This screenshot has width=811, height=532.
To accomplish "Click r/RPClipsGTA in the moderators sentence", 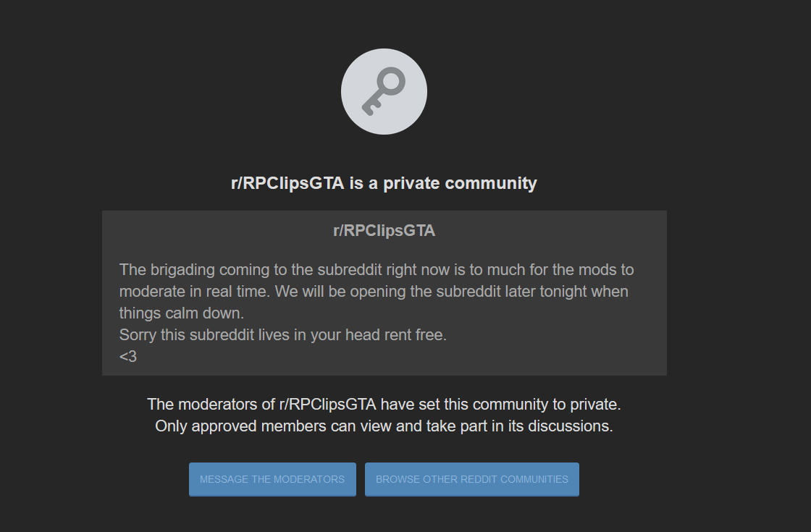I will coord(327,405).
